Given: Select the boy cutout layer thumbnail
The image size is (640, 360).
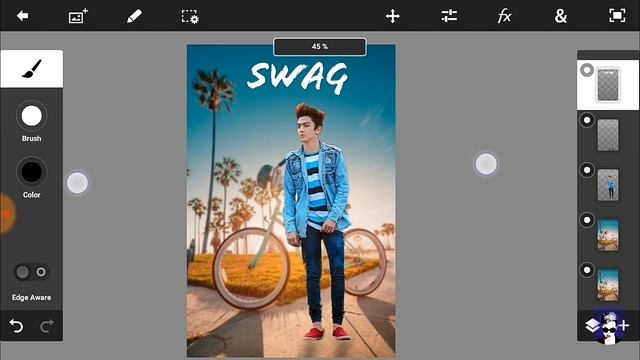Looking at the screenshot, I should click(608, 185).
